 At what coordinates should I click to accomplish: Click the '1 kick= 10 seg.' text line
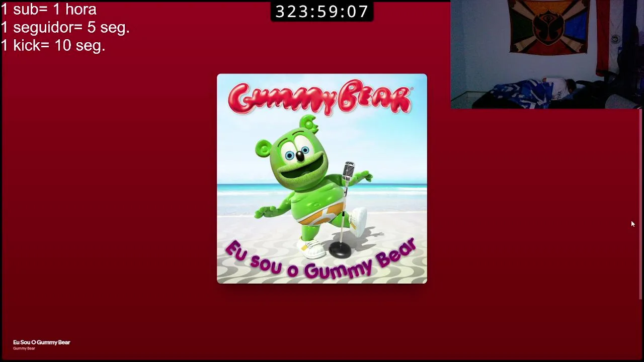tap(53, 45)
